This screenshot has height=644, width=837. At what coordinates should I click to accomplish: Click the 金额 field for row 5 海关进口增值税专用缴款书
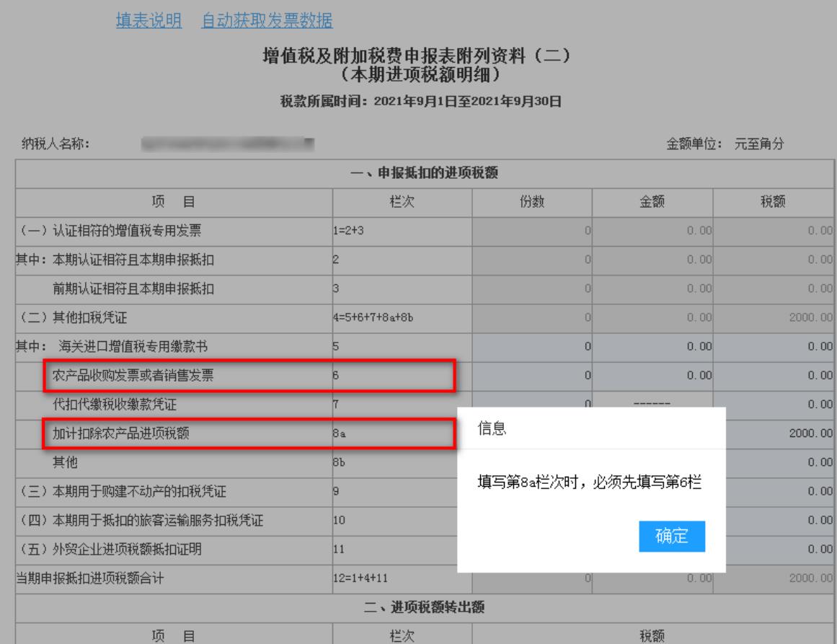[x=652, y=347]
